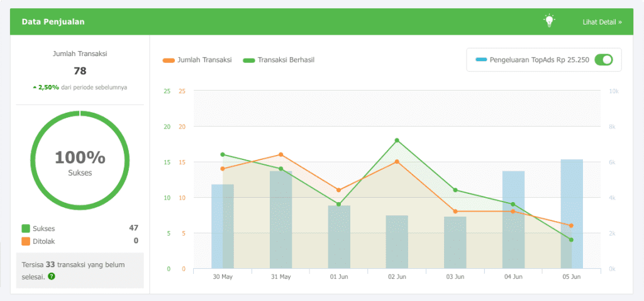
Task: Click the green Transaksi Berhasil legend marker
Action: tap(249, 60)
